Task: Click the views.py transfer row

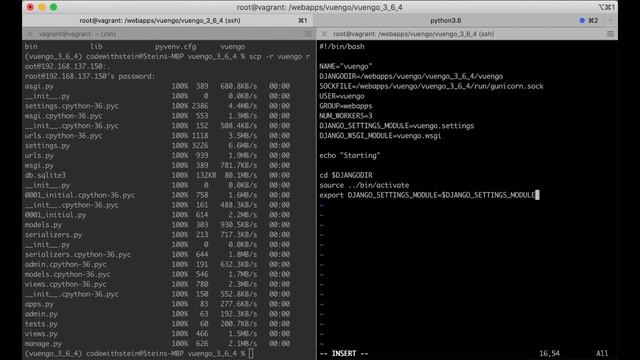Action: pos(157,333)
